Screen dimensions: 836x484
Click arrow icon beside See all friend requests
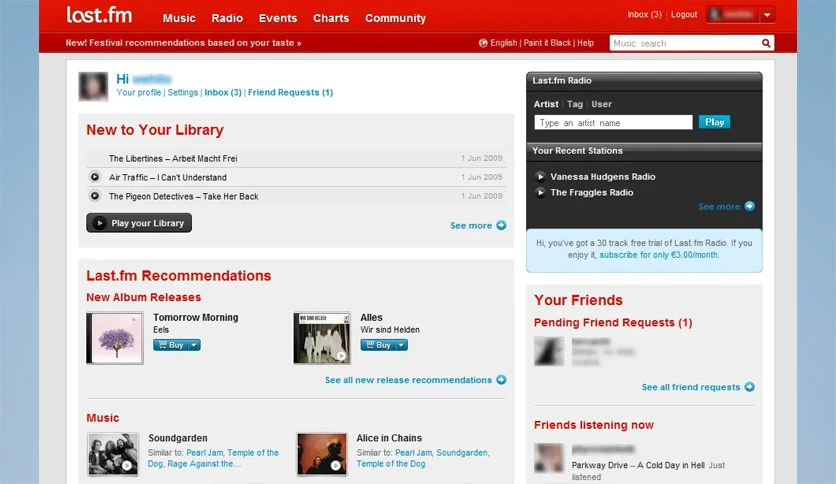(x=750, y=387)
